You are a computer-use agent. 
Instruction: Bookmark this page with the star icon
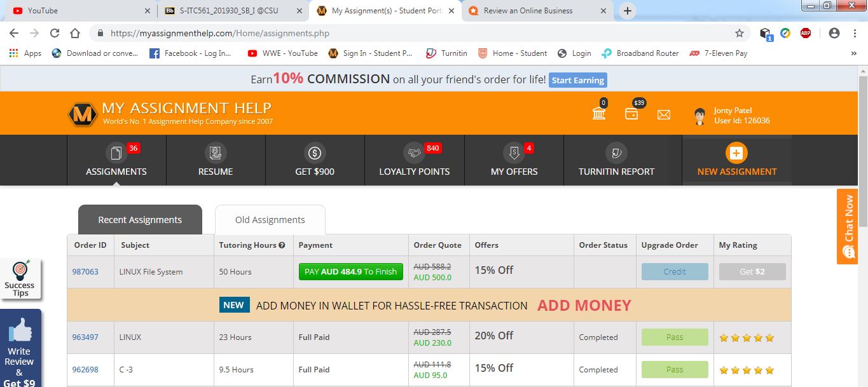(x=740, y=33)
